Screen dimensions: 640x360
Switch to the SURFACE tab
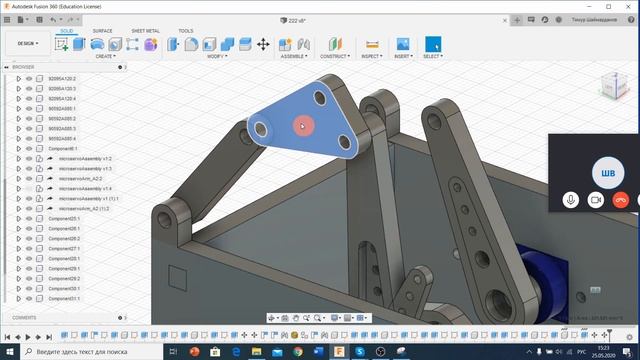tap(102, 31)
